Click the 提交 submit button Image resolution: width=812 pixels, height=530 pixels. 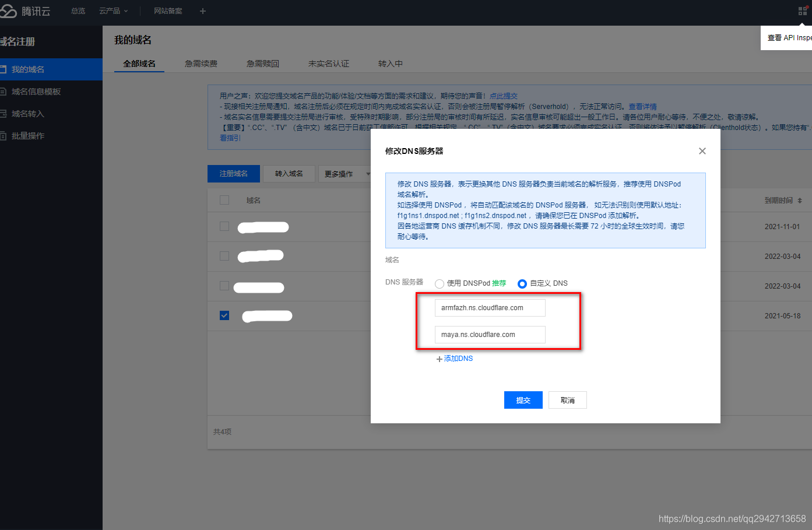[523, 400]
